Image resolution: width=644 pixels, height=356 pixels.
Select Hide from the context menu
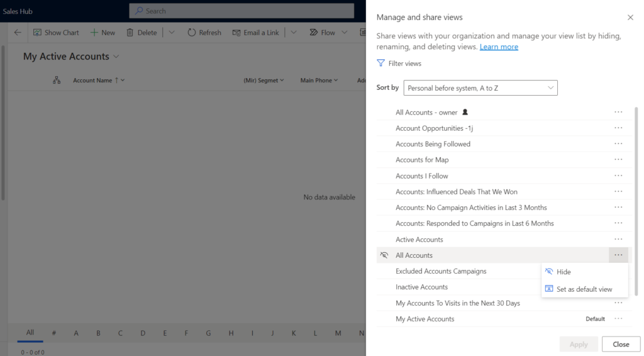(563, 272)
